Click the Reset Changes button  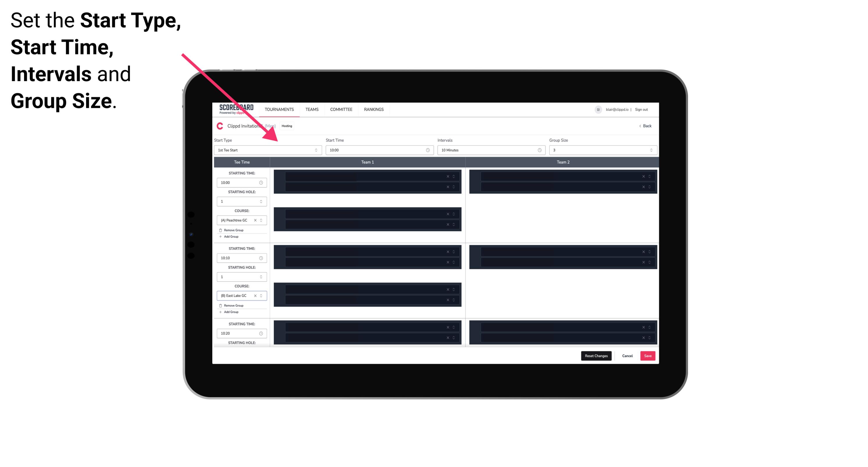596,355
